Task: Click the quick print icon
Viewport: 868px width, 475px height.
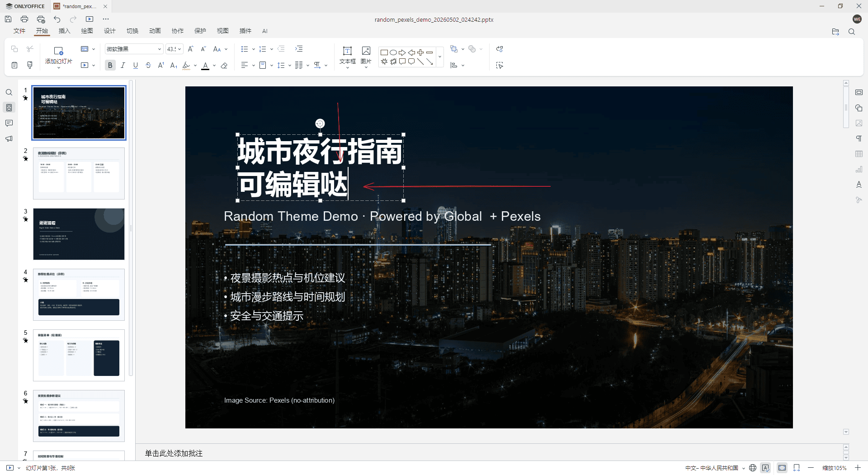Action: point(41,19)
